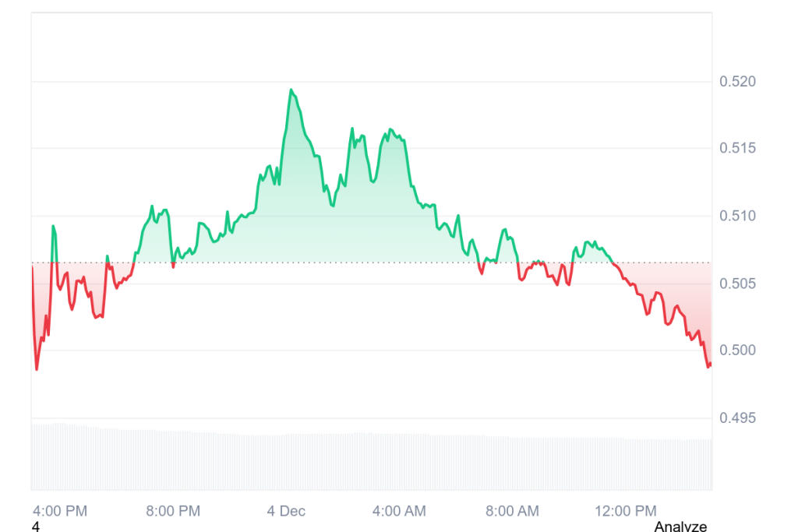Click the 0.520 price axis label

coord(736,82)
